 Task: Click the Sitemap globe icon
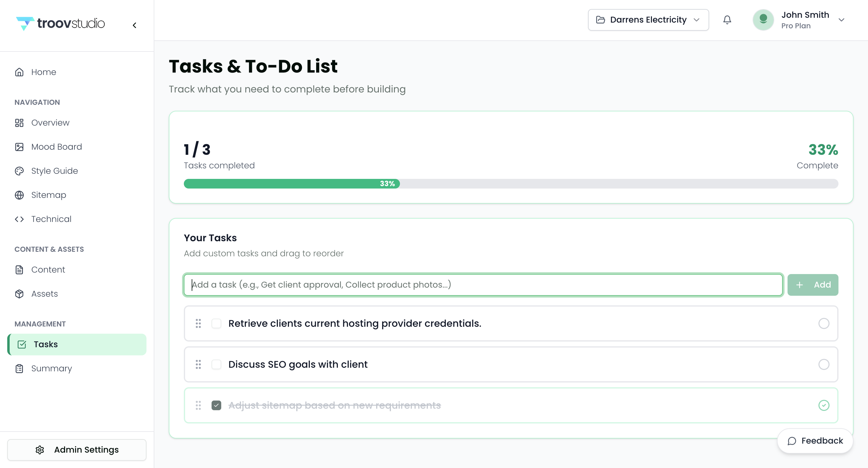(x=19, y=195)
